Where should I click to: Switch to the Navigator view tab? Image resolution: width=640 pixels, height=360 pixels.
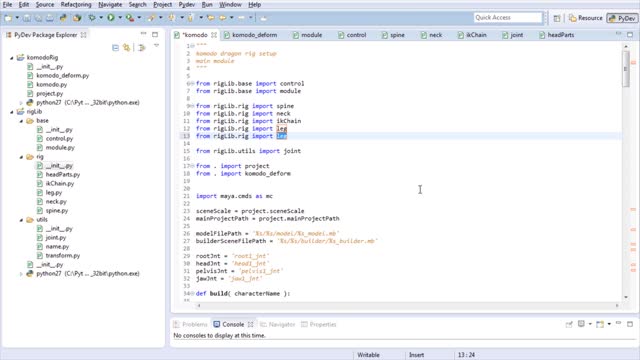278,324
